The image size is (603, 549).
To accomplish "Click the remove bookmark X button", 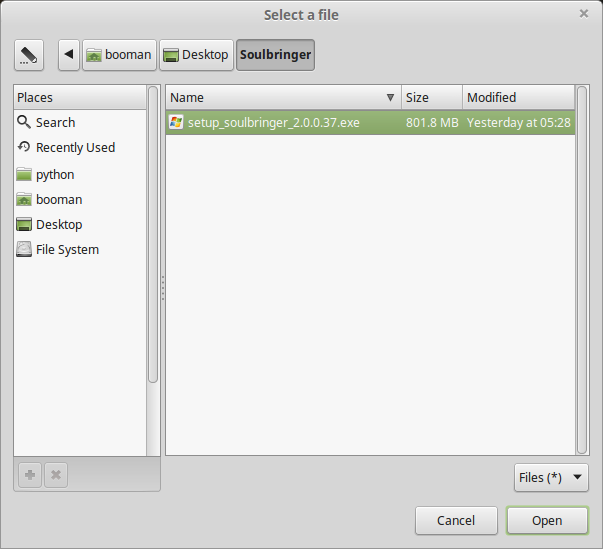I will point(56,475).
